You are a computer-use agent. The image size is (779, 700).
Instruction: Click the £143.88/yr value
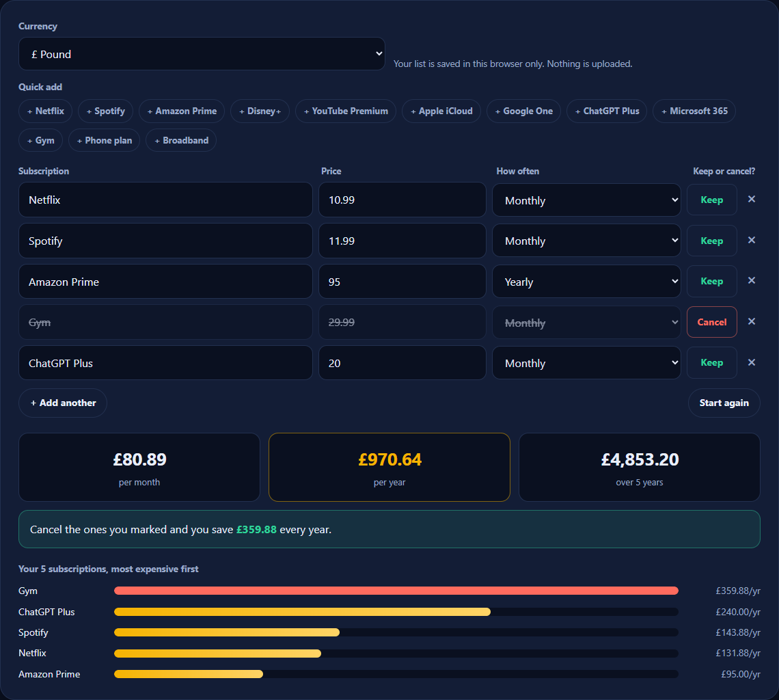click(738, 632)
